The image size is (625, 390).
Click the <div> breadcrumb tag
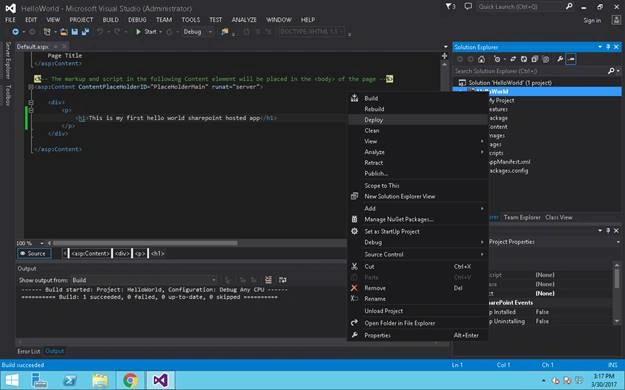pos(122,254)
